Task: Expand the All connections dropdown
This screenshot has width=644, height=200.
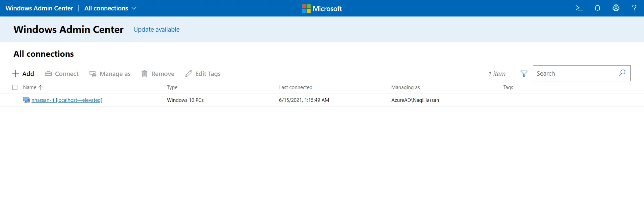Action: (110, 8)
